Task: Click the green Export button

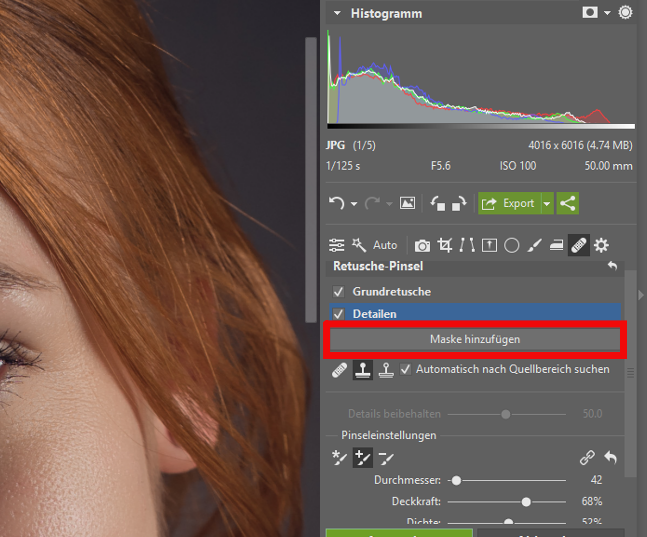Action: pos(509,203)
